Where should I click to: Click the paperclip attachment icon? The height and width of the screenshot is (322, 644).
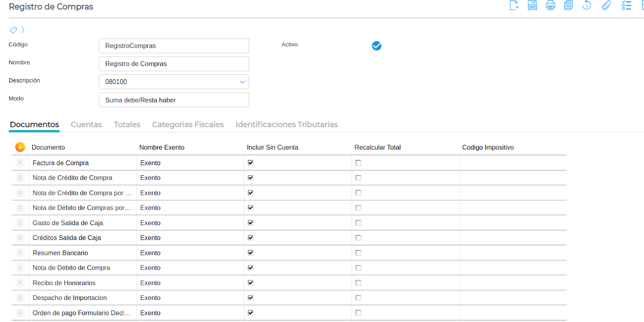(606, 6)
